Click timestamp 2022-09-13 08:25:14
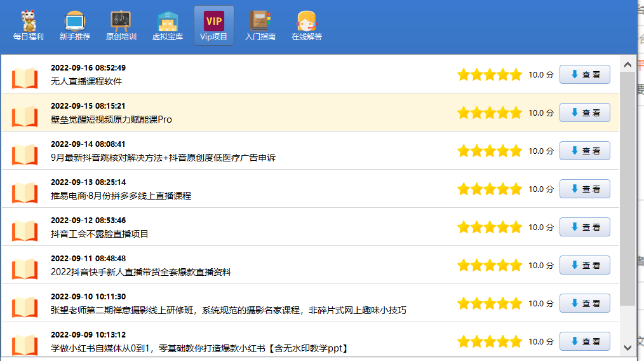Viewport: 644px width, 361px height. click(x=88, y=182)
